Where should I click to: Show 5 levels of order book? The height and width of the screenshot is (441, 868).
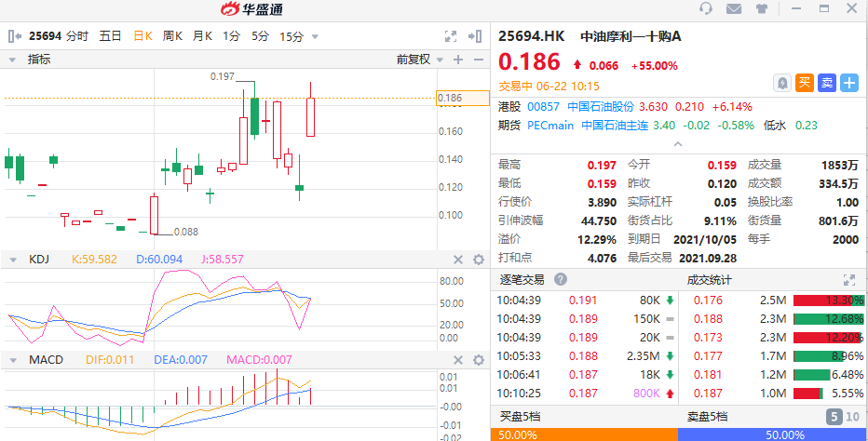[x=834, y=417]
